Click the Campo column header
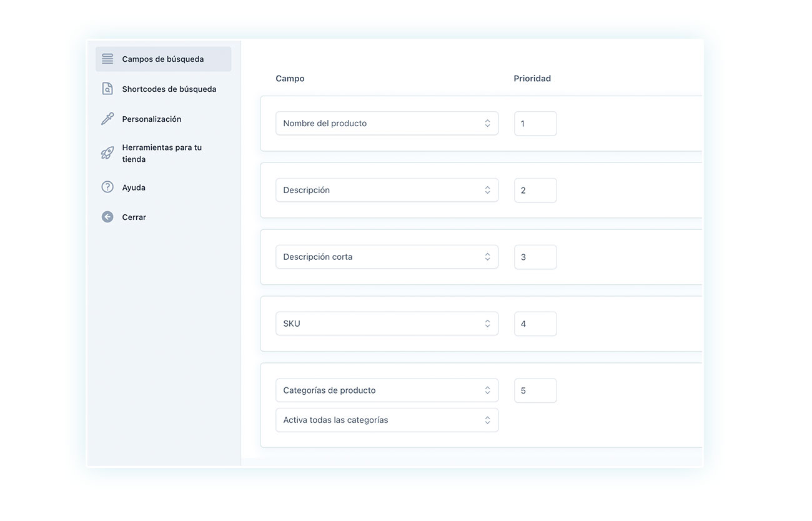This screenshot has width=812, height=521. click(x=290, y=79)
